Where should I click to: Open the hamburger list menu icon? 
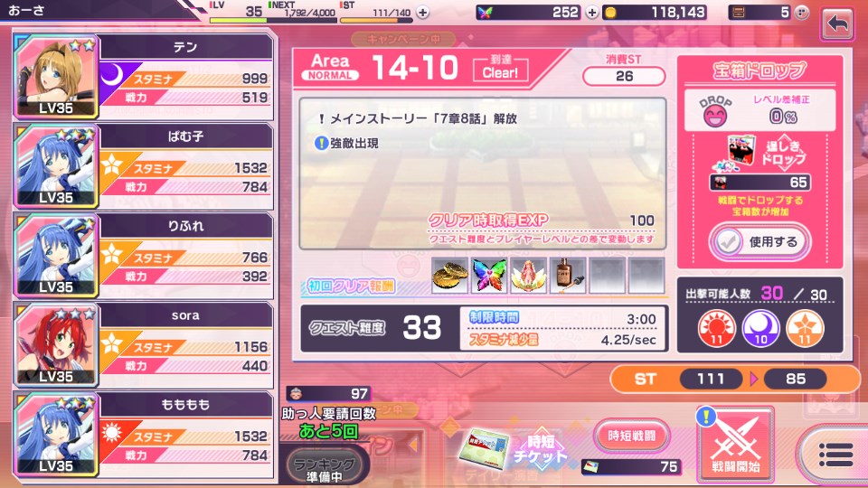click(x=835, y=455)
